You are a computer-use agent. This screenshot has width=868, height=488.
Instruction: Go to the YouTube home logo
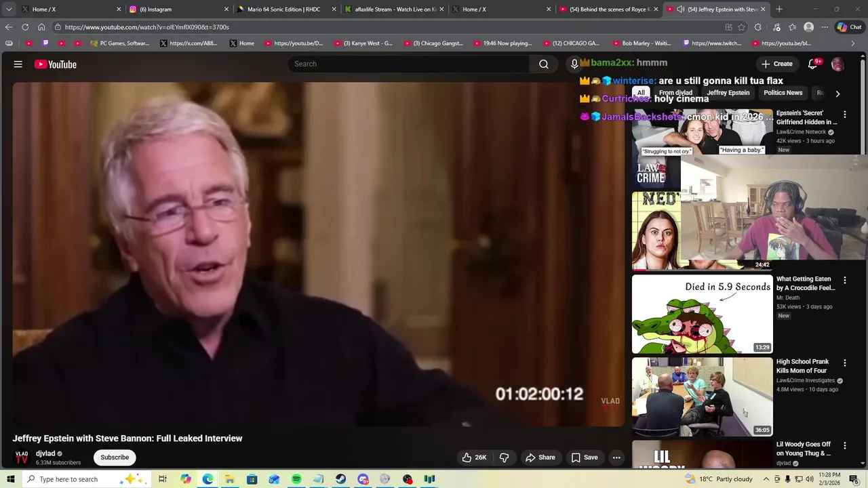[56, 64]
